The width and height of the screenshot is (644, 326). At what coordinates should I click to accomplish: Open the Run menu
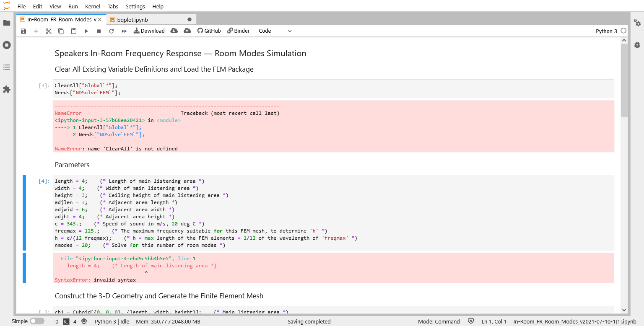(x=73, y=6)
